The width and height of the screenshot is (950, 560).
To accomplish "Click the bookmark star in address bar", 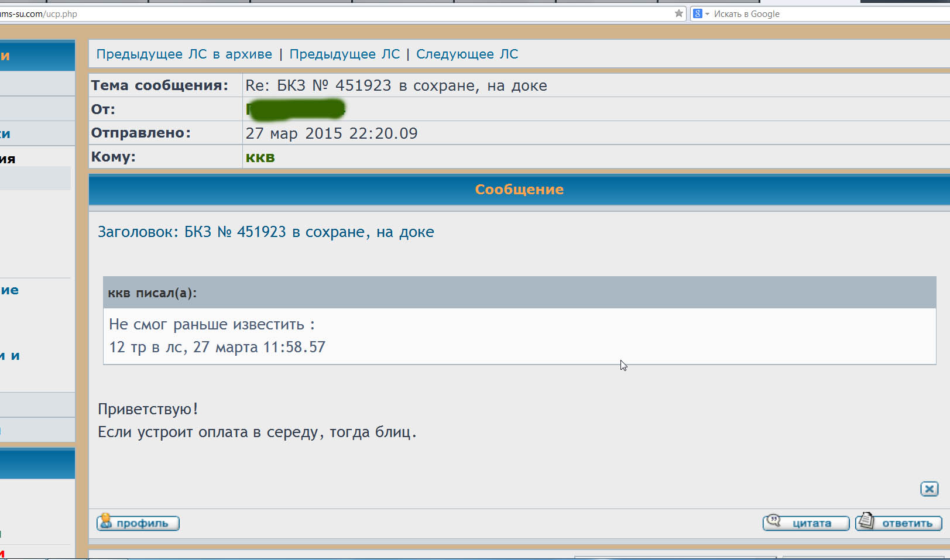I will click(x=678, y=13).
